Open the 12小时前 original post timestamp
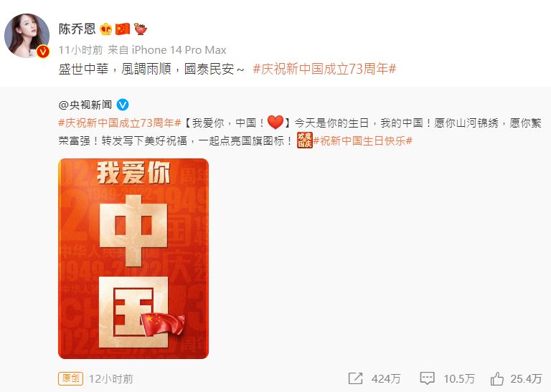The image size is (551, 392). [111, 378]
